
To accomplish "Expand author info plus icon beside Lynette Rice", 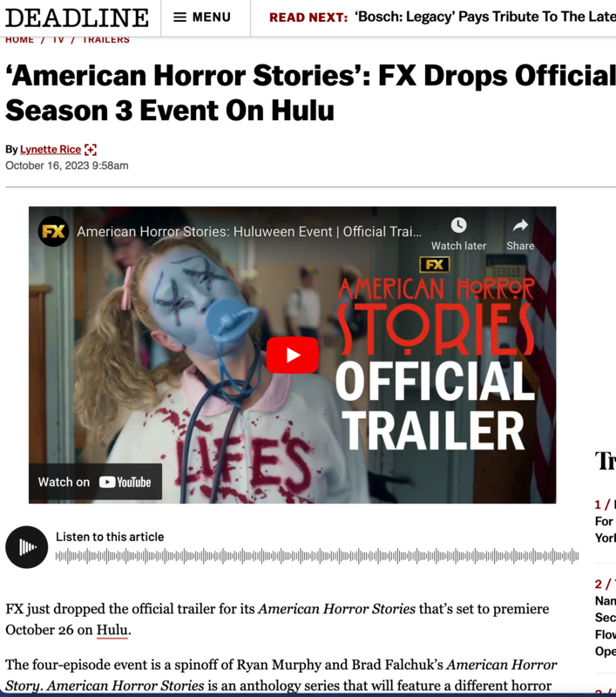I will (91, 149).
